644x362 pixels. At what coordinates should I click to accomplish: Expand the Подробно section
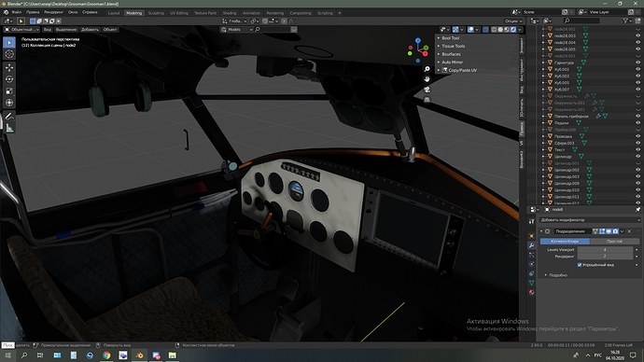[558, 275]
